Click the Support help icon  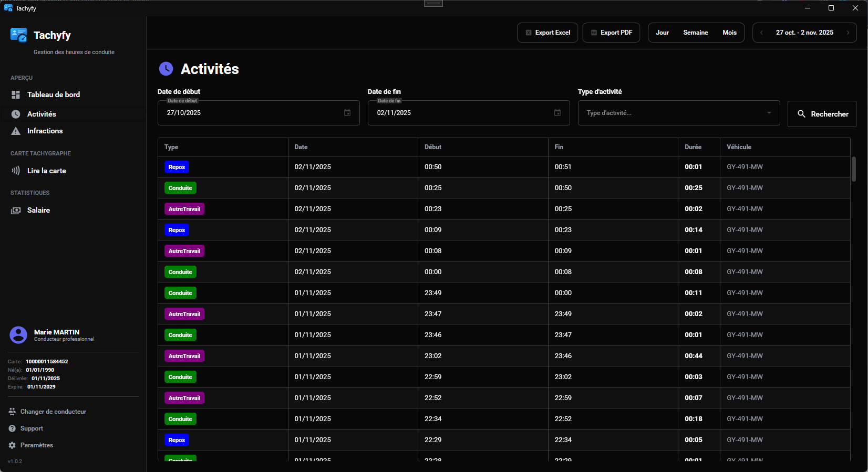pyautogui.click(x=12, y=428)
